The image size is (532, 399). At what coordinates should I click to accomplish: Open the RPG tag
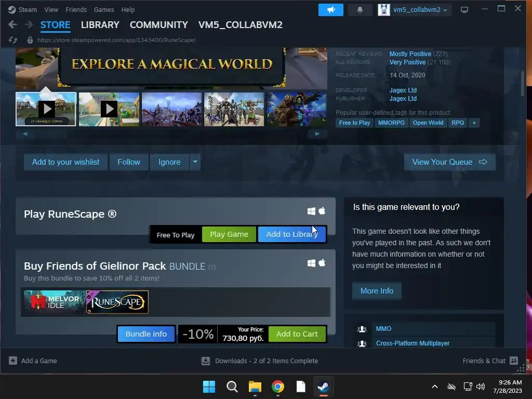[458, 123]
